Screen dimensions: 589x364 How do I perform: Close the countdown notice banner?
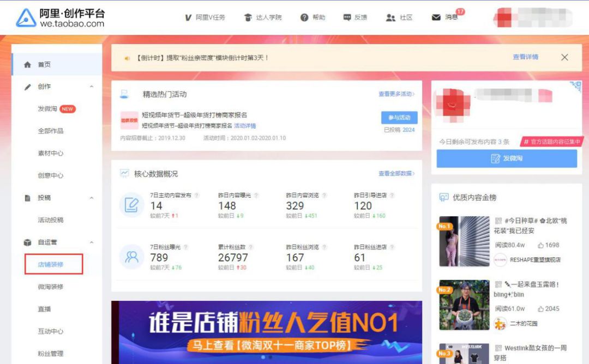564,57
